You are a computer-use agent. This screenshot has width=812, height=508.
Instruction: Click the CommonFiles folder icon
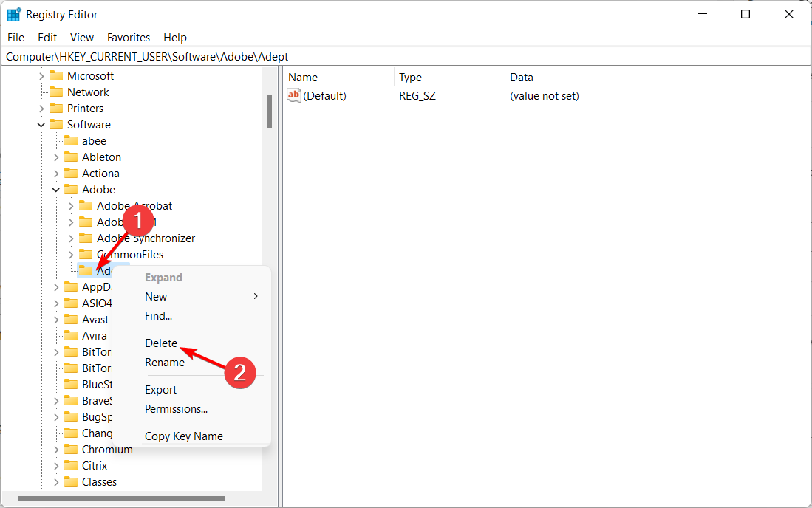pos(86,255)
